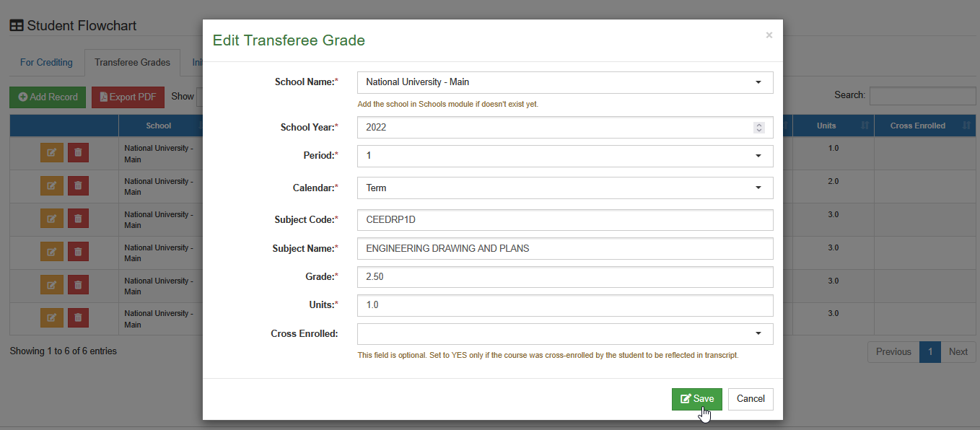Click the Search input box
The height and width of the screenshot is (430, 980).
point(922,96)
